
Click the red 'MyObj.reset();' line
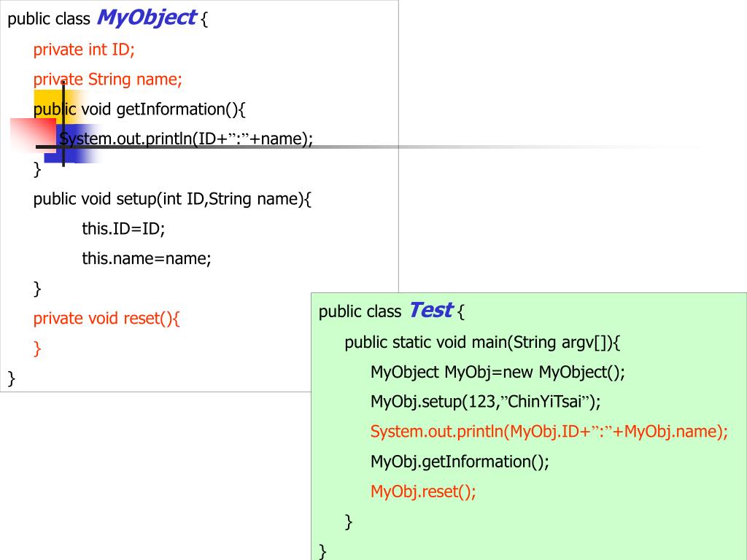pos(423,491)
